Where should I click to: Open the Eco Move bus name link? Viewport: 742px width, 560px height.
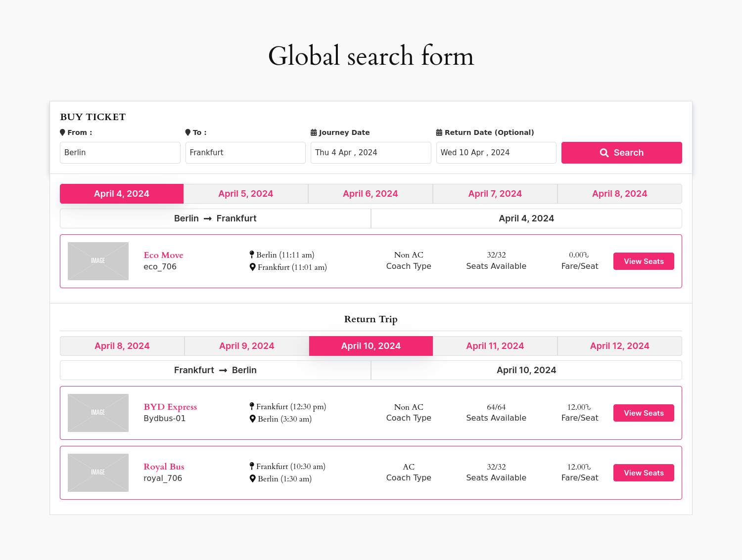[163, 255]
